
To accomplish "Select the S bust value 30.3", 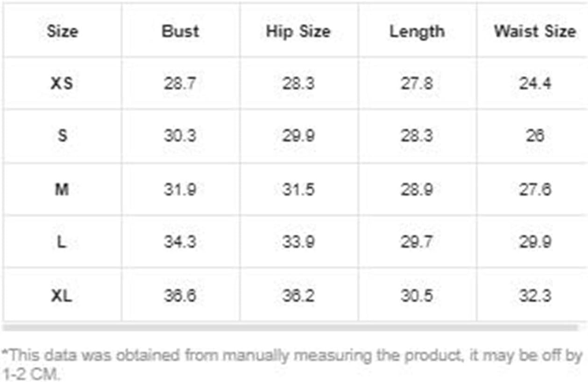I will point(180,135).
